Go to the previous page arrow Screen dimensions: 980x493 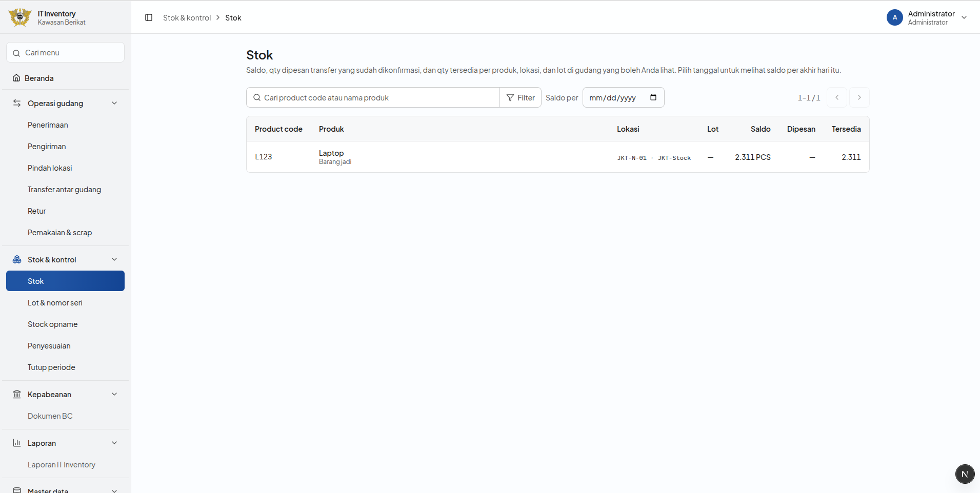[x=836, y=97]
